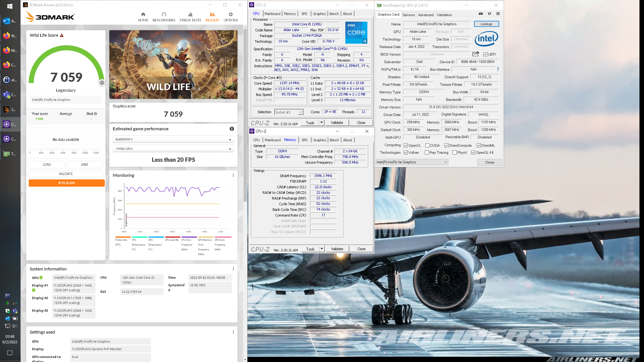Open SPD tab in lower CPU-Z window
Screen dimensions: 644x362
(304, 140)
